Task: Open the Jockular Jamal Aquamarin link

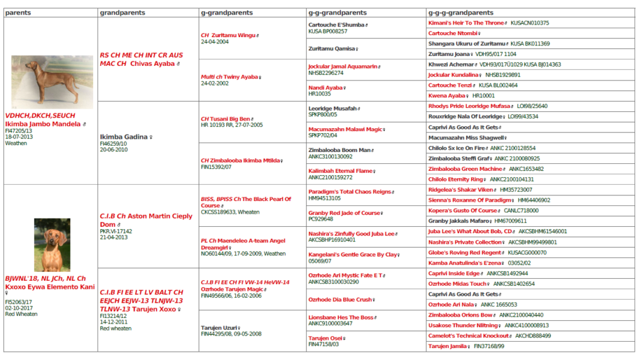Action: pos(342,66)
